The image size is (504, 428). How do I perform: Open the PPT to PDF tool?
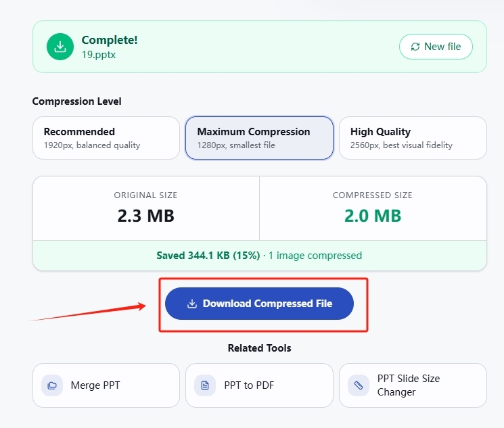click(x=259, y=385)
